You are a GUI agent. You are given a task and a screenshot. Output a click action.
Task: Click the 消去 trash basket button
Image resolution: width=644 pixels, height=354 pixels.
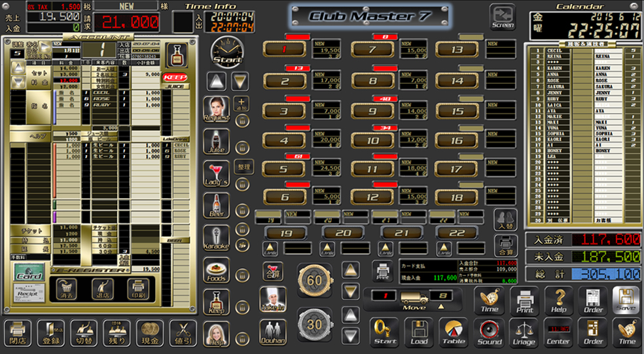(x=67, y=289)
